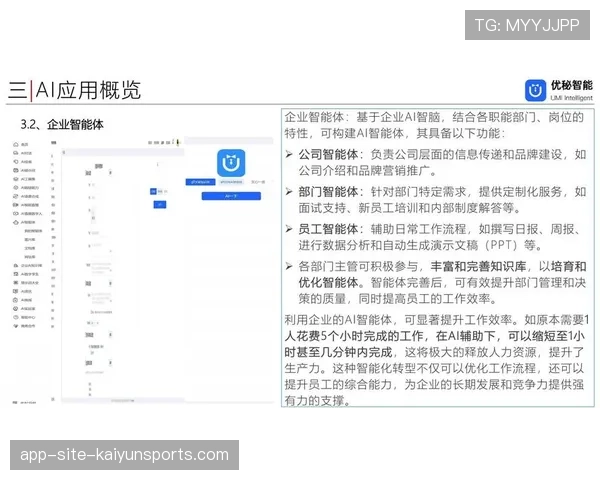Click the 3.2、企业智能体 subheading
The image size is (600, 480).
(x=62, y=124)
